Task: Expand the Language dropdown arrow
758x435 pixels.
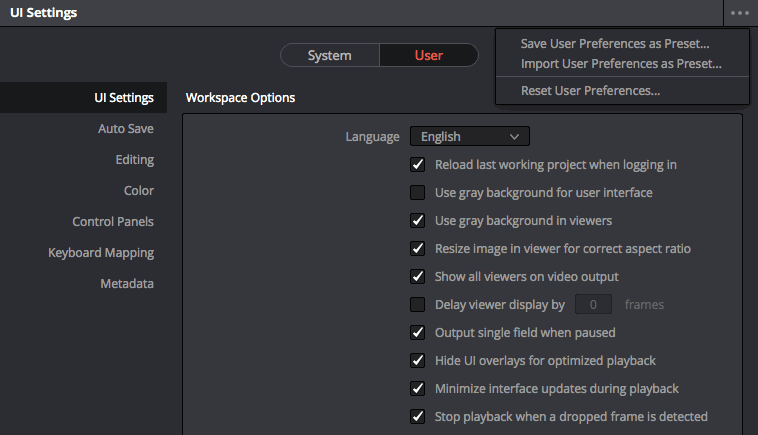Action: pyautogui.click(x=514, y=137)
